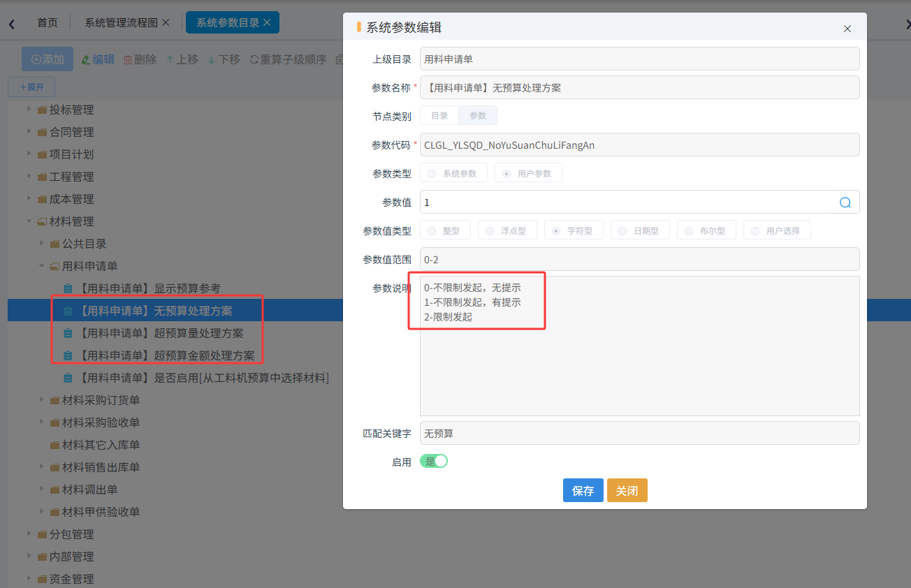The width and height of the screenshot is (911, 588).
Task: Select the 布尔型 value type radio
Action: point(706,230)
